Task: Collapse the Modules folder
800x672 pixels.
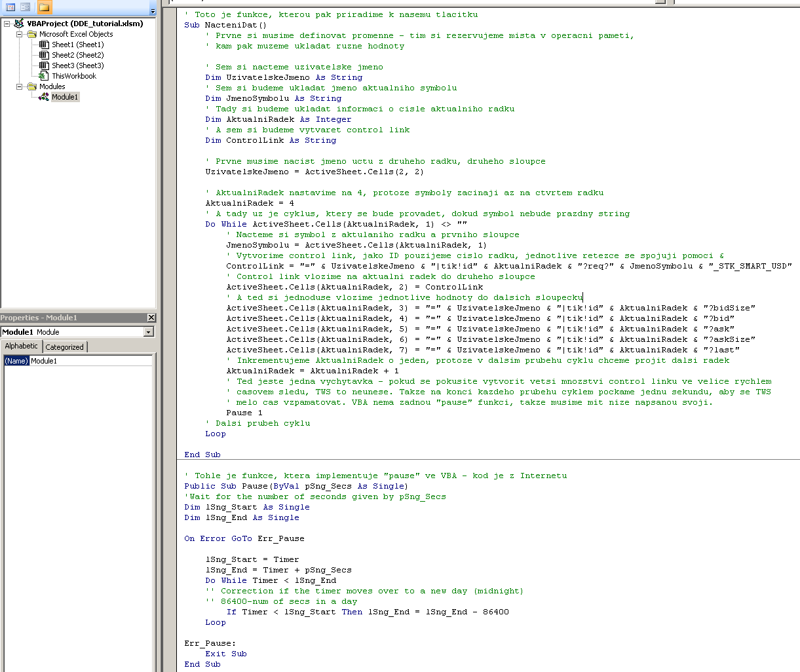Action: pos(20,86)
